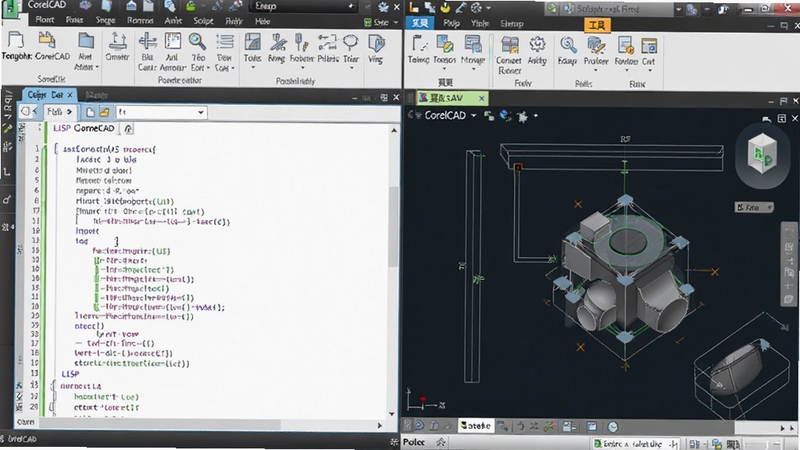Click the Ving icon in left ribbon
Viewport: 800px width, 450px height.
(x=377, y=43)
